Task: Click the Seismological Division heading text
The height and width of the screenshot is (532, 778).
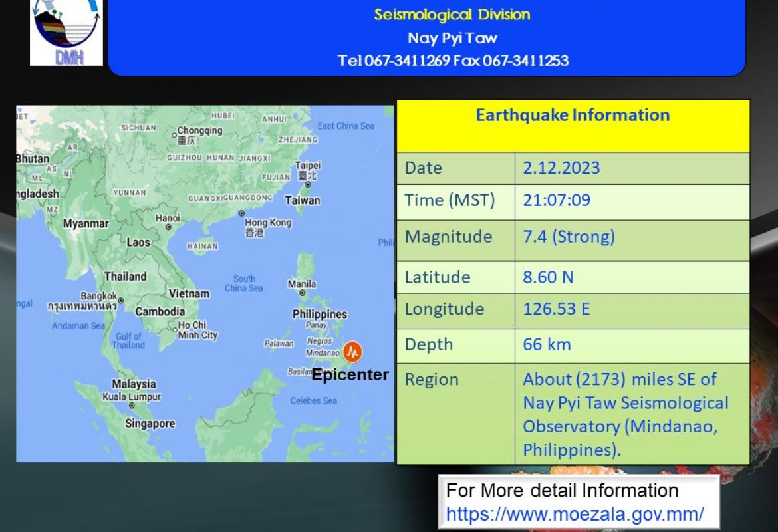Action: 452,15
